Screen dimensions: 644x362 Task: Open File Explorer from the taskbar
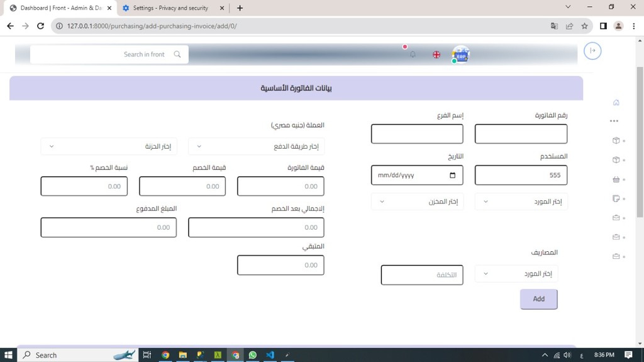183,354
